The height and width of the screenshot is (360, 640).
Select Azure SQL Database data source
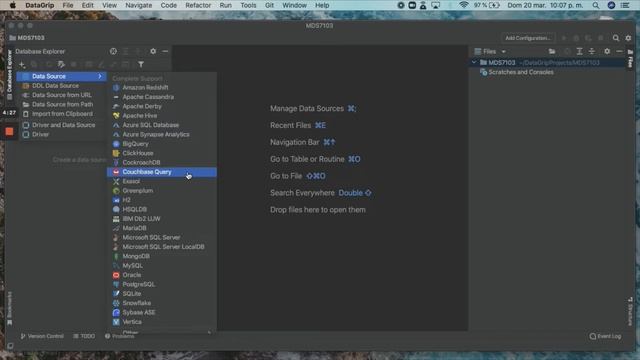click(x=162, y=125)
